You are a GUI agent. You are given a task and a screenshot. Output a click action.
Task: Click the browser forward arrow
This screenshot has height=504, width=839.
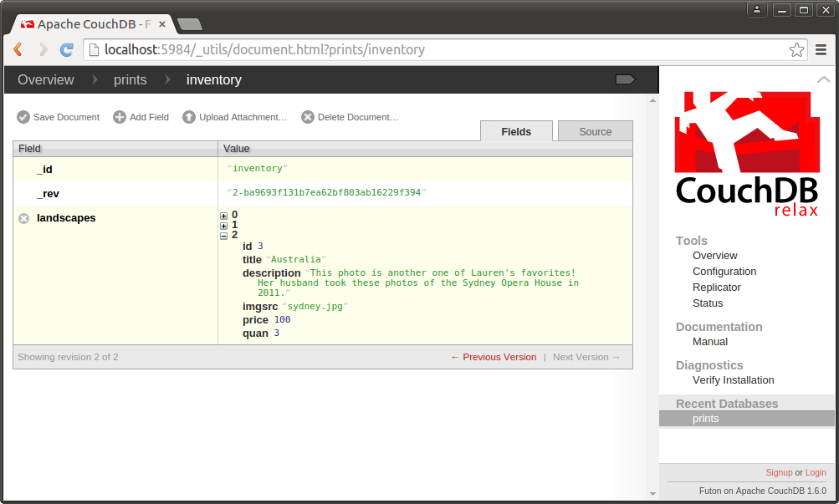point(43,49)
